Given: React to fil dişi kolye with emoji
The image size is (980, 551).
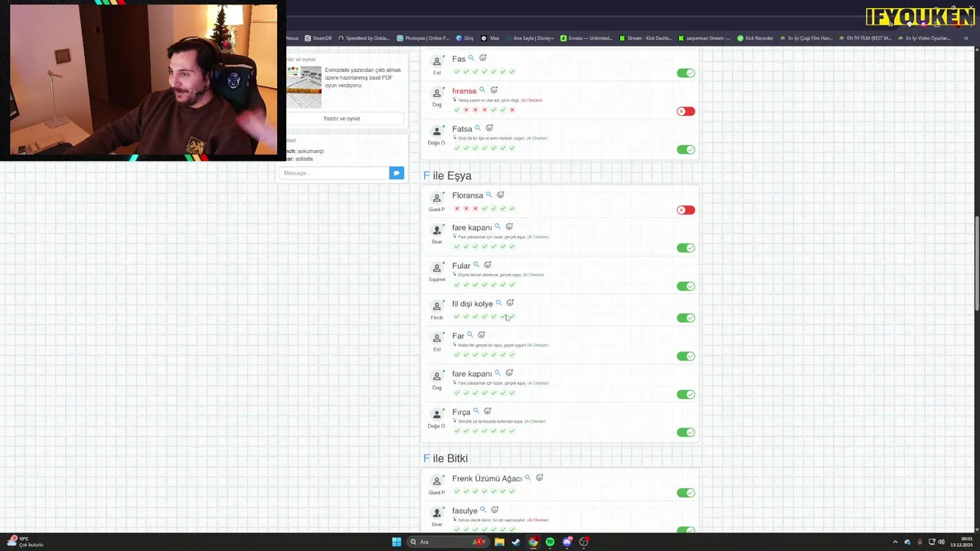Looking at the screenshot, I should click(x=510, y=303).
